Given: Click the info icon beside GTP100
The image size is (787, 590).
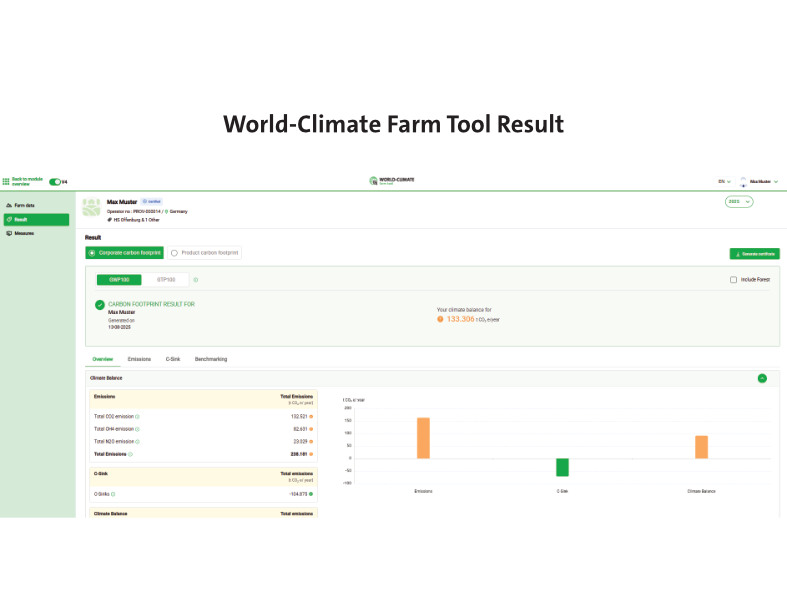Looking at the screenshot, I should pos(195,280).
